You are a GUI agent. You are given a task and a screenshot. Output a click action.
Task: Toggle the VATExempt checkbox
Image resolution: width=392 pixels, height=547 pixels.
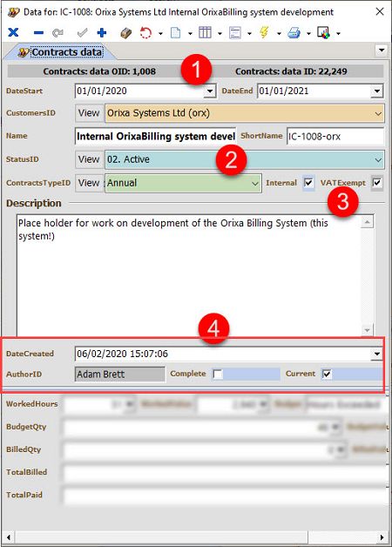(x=377, y=182)
